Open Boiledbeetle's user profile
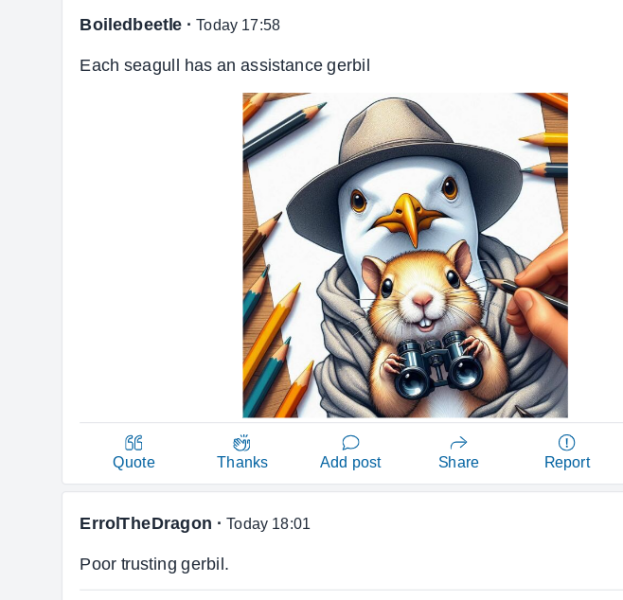Image resolution: width=623 pixels, height=600 pixels. coord(131,24)
